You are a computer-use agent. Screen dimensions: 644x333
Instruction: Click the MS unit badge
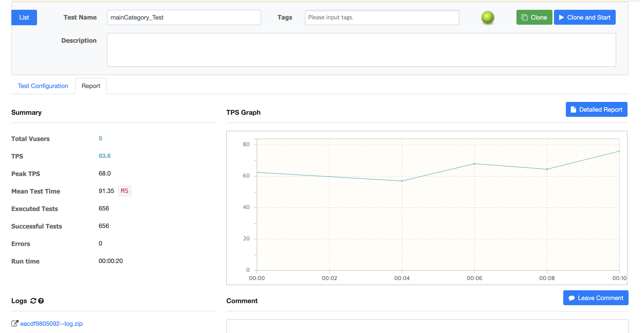point(124,191)
